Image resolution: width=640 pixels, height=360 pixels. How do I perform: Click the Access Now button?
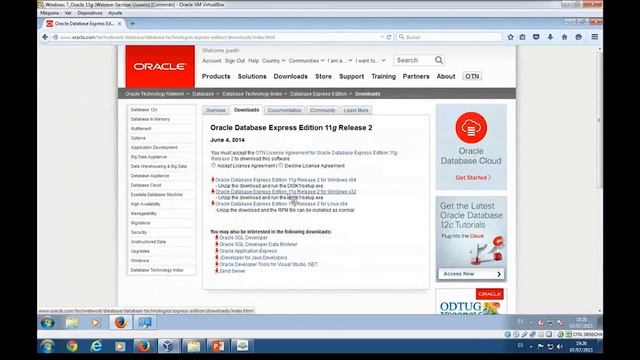click(471, 274)
